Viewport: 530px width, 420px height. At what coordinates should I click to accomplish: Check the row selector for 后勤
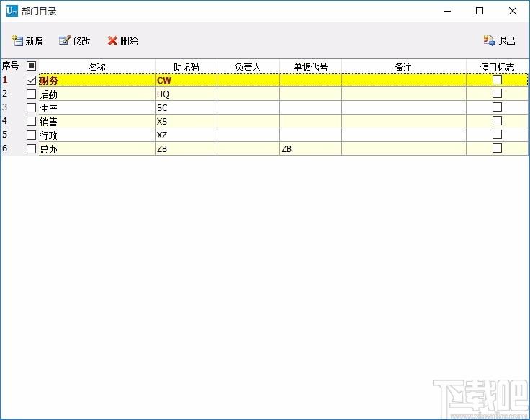pos(31,94)
